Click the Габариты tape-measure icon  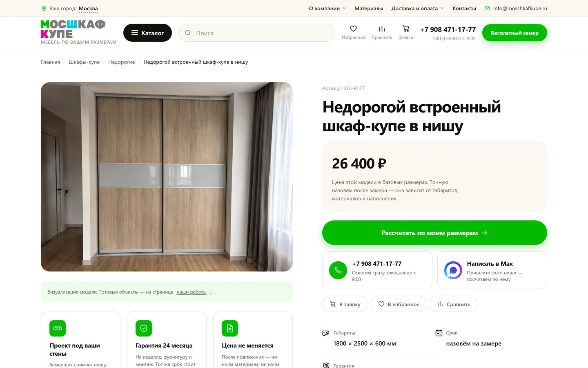tap(326, 333)
